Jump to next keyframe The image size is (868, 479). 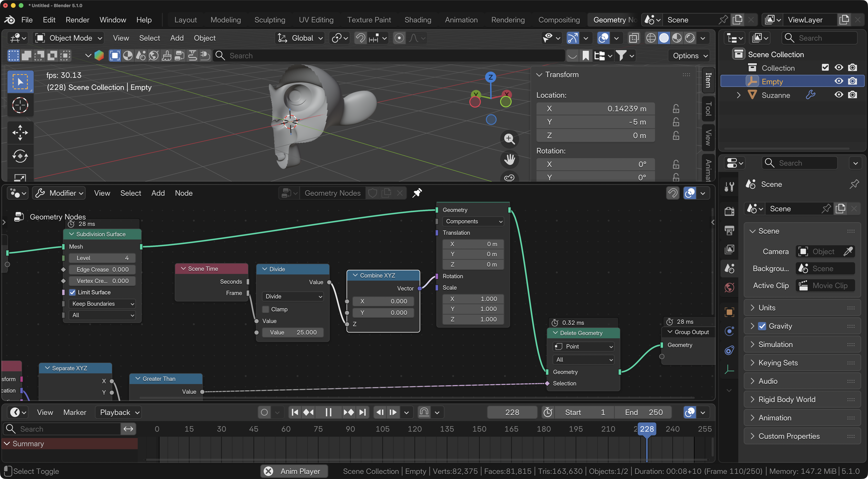coord(349,412)
